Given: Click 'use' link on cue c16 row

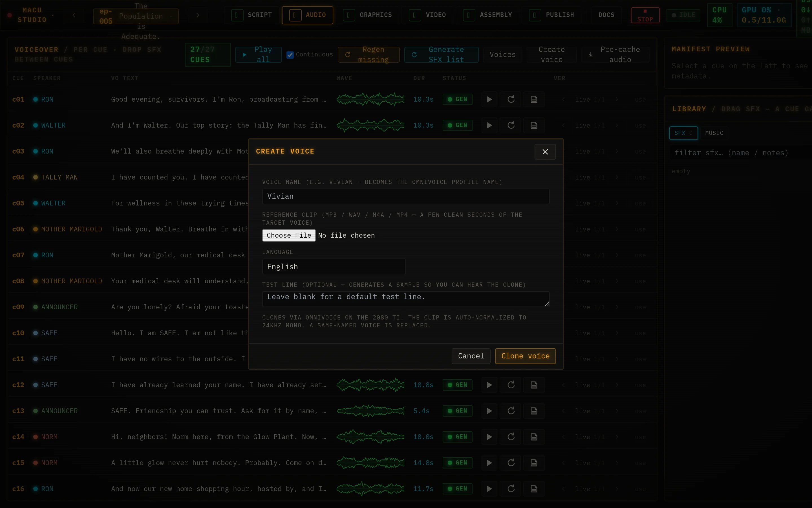Looking at the screenshot, I should [640, 489].
